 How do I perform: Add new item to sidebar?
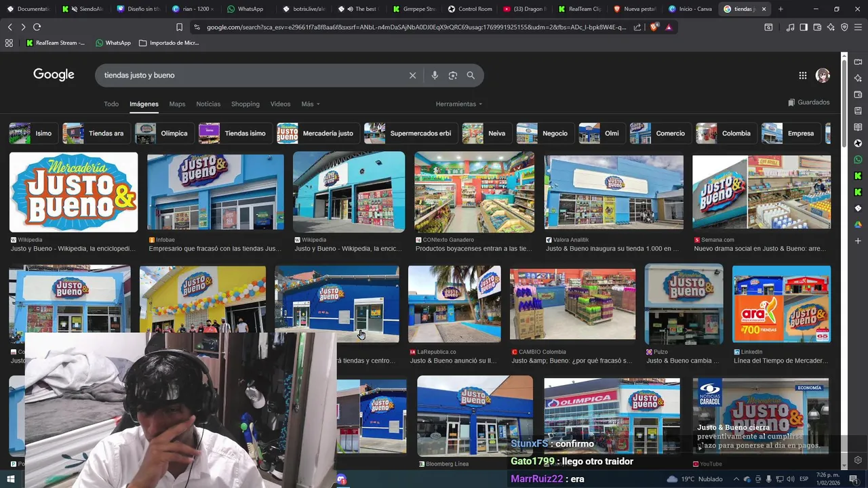(x=858, y=241)
